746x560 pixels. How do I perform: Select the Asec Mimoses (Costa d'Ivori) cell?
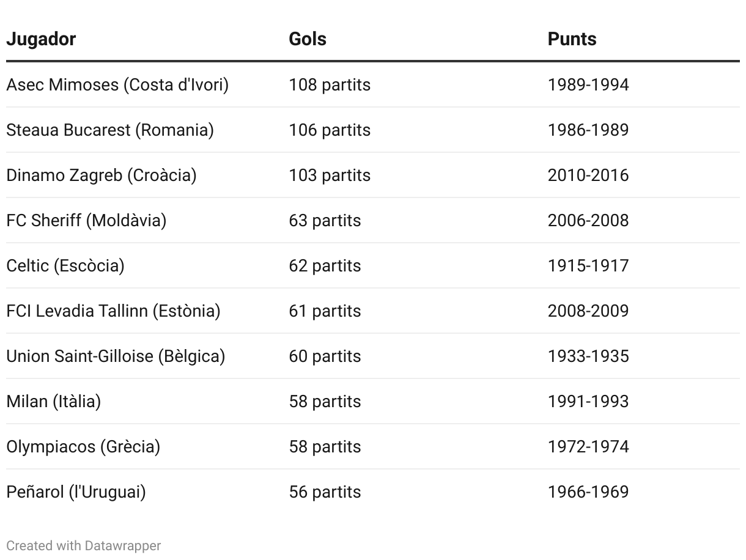(x=117, y=85)
